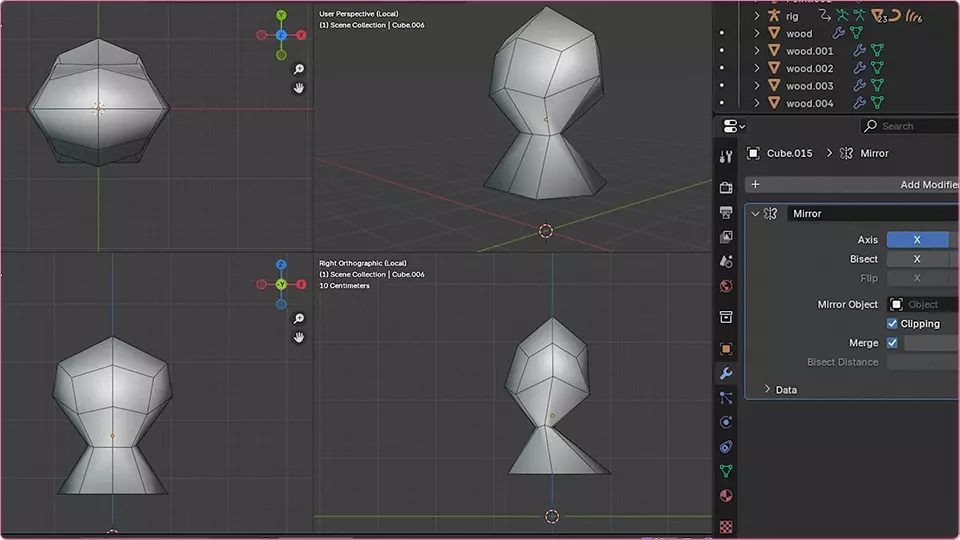
Task: Toggle Flip X button
Action: pyautogui.click(x=917, y=278)
